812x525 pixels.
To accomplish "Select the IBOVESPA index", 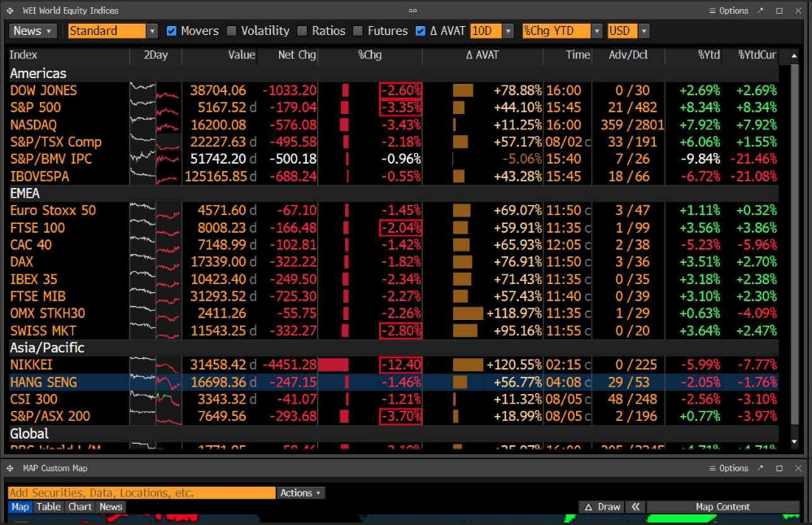I will click(x=39, y=176).
